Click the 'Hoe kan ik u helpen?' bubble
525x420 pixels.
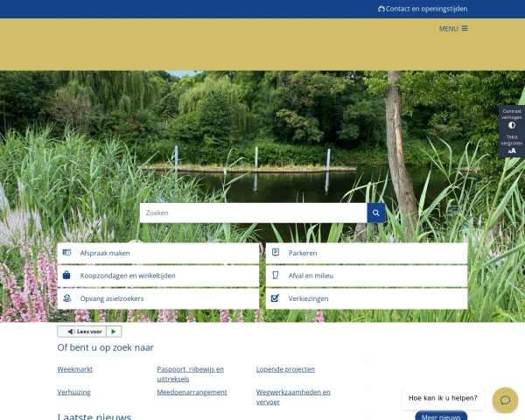click(x=443, y=398)
